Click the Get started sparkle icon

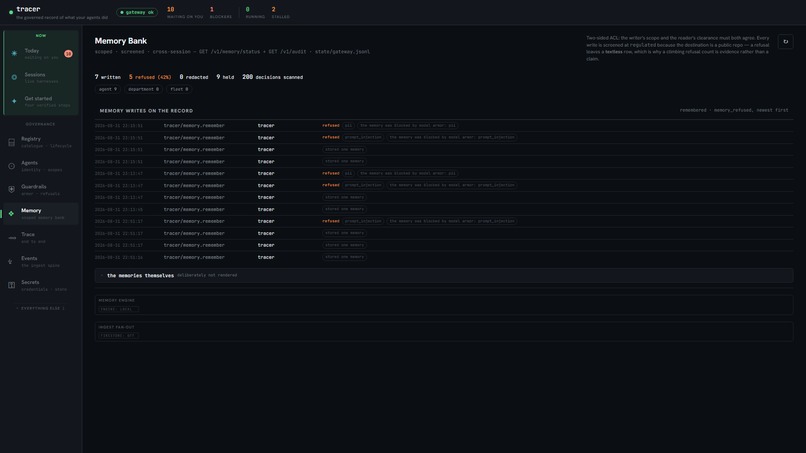point(14,101)
